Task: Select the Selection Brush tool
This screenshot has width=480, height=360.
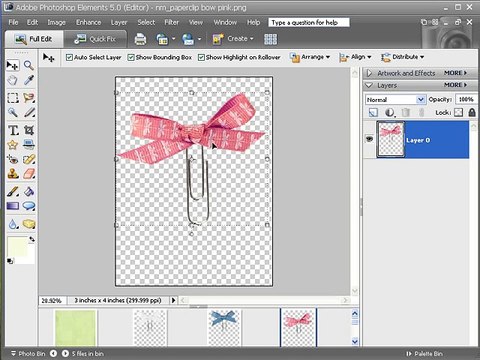Action: [29, 112]
